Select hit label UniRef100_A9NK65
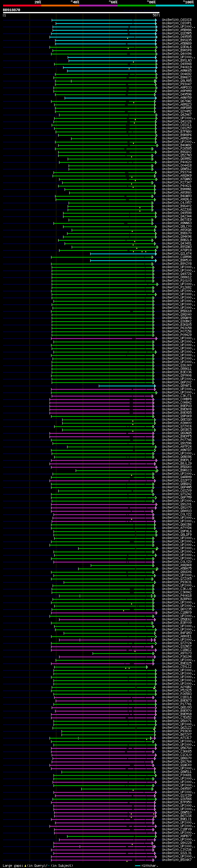This screenshot has width=197, height=868. pyautogui.click(x=177, y=71)
